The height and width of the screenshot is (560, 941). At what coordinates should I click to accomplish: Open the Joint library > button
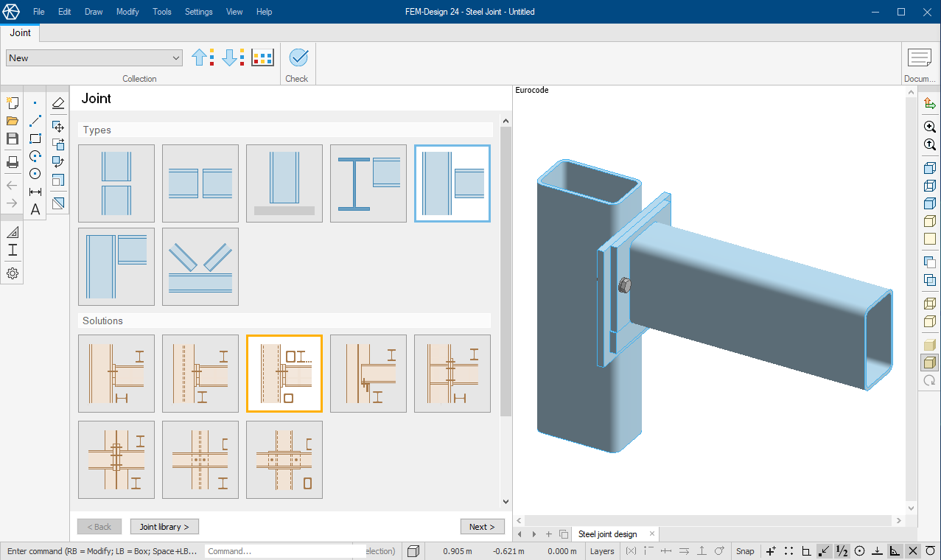coord(164,527)
